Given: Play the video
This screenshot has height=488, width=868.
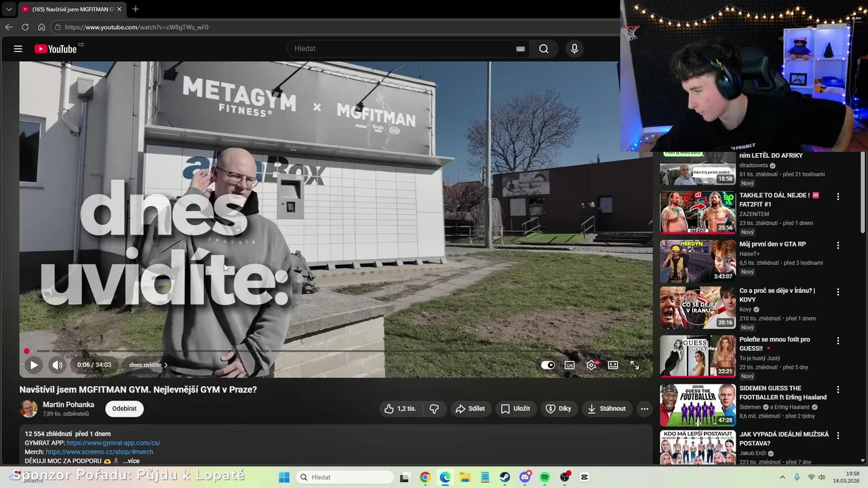Looking at the screenshot, I should pos(33,365).
